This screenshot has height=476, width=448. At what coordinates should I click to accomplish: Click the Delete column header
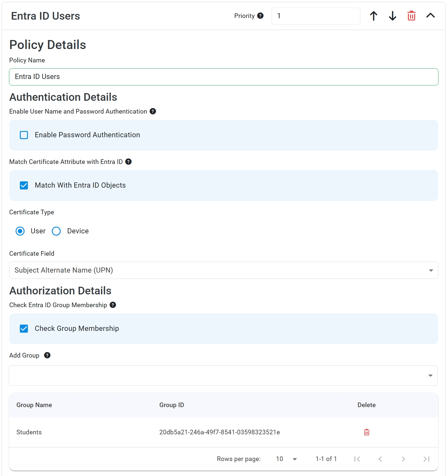point(366,405)
